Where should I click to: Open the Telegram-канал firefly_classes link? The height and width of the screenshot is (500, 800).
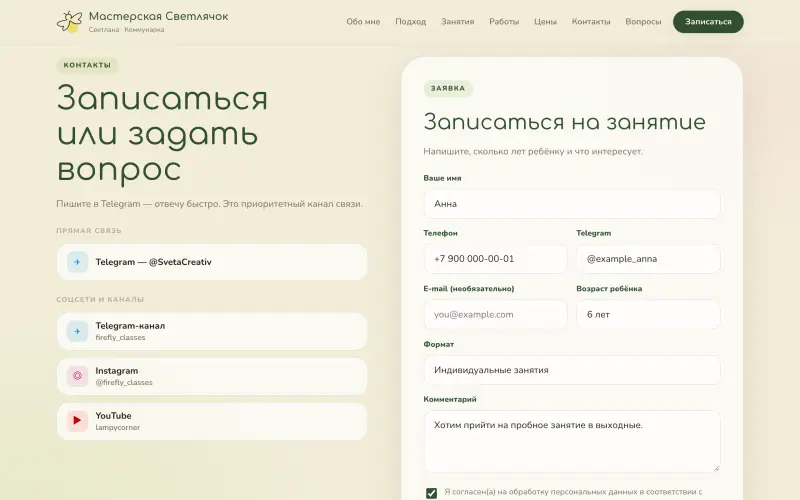(x=212, y=331)
